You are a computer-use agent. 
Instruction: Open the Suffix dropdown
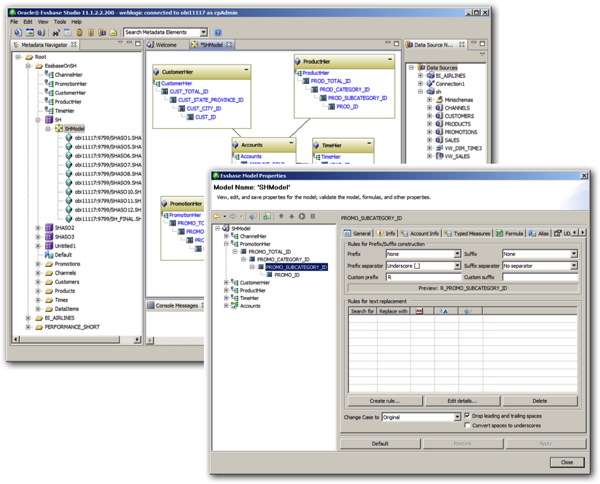point(574,254)
